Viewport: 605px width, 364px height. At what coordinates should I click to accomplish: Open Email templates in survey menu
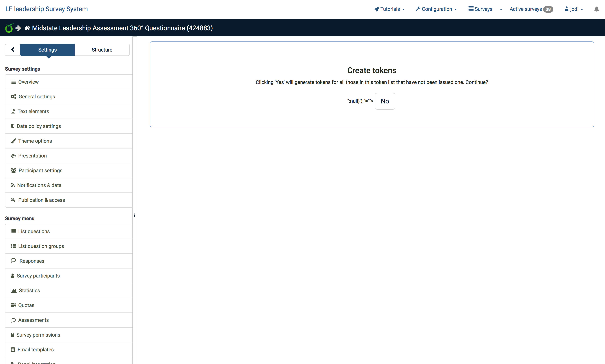[35, 350]
